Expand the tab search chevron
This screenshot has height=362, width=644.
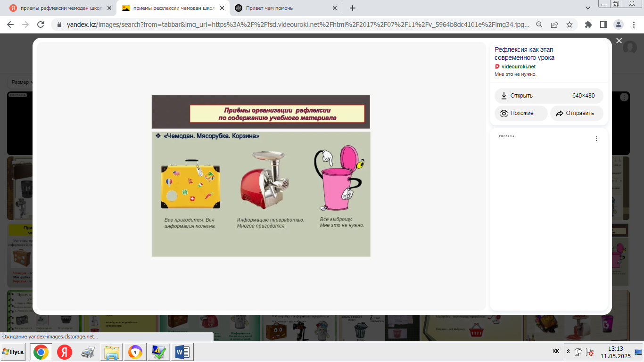coord(588,8)
